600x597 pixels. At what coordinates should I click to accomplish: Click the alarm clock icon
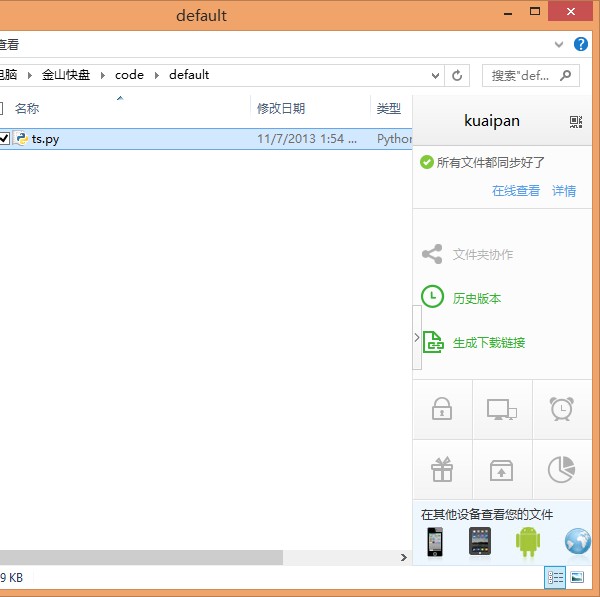click(x=561, y=409)
